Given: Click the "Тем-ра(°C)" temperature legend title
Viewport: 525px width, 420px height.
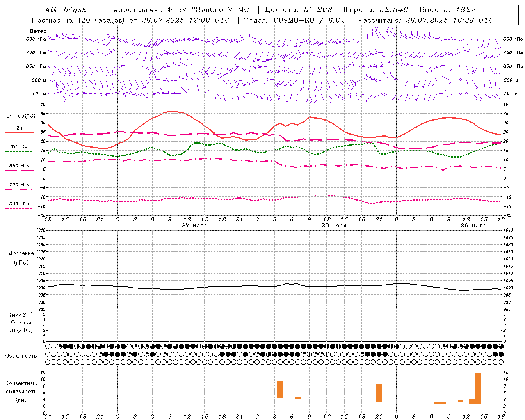Looking at the screenshot, I should [19, 116].
